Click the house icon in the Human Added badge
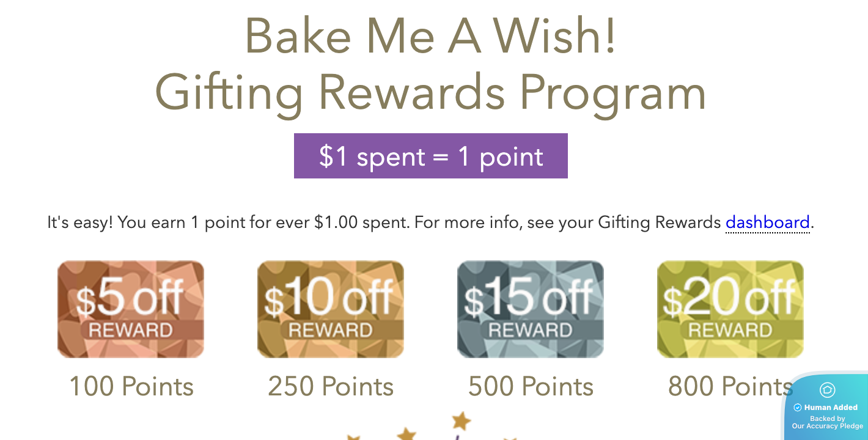Viewport: 868px width, 440px height. click(827, 390)
